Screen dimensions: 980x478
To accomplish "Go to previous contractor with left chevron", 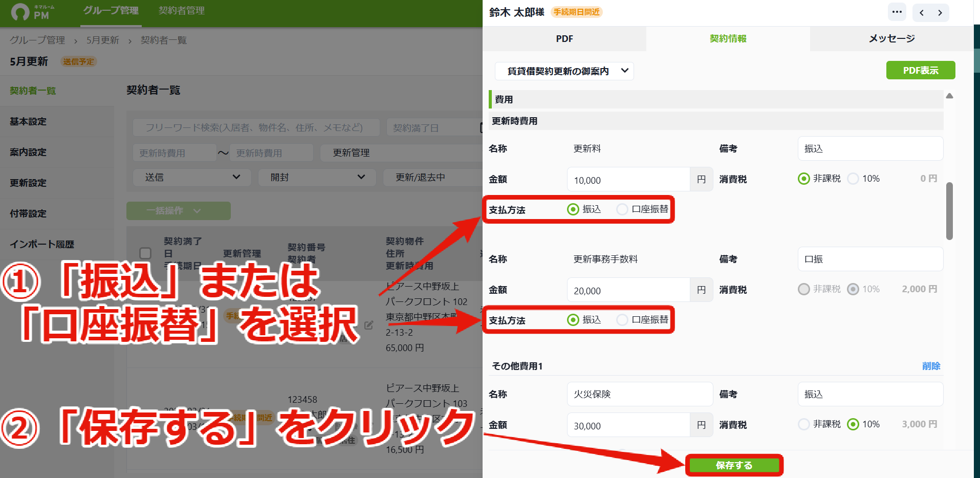I will click(x=922, y=13).
